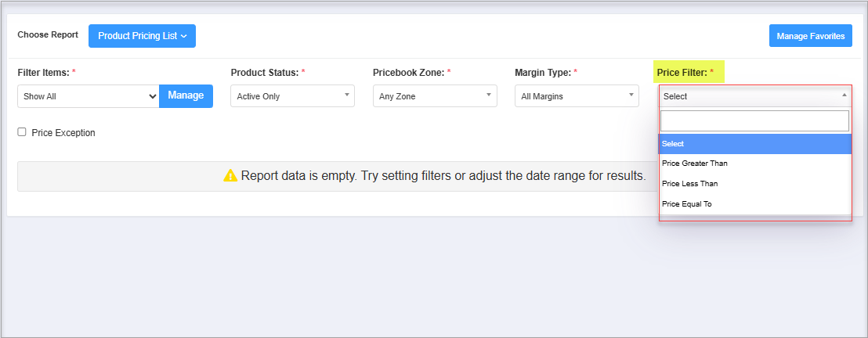The height and width of the screenshot is (338, 868).
Task: Expand the Filter Items Show All select
Action: click(89, 96)
